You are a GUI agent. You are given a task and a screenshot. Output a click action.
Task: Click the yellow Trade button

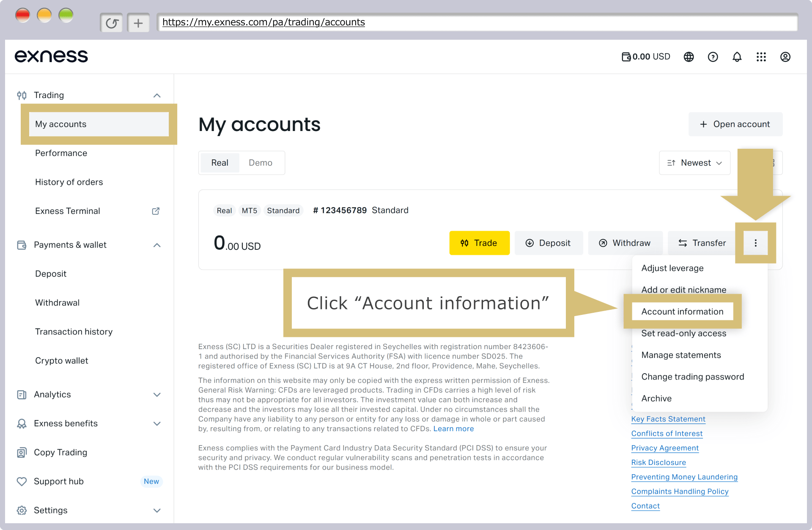[479, 243]
